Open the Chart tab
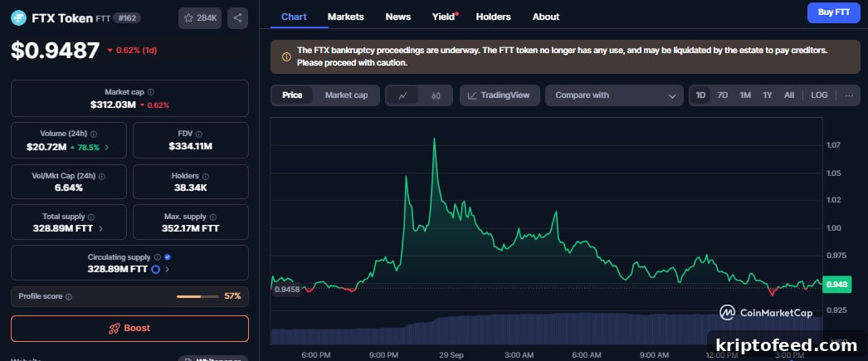 tap(294, 17)
